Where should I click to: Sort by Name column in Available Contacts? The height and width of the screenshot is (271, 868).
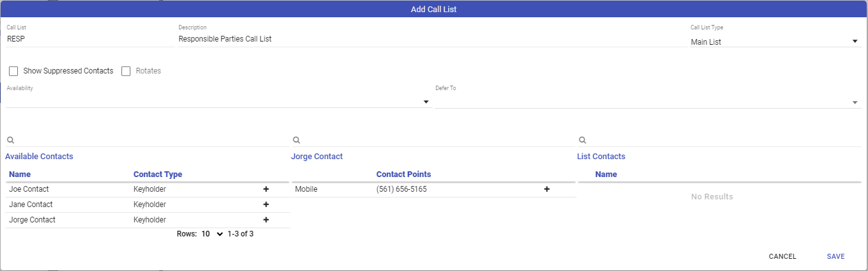20,174
